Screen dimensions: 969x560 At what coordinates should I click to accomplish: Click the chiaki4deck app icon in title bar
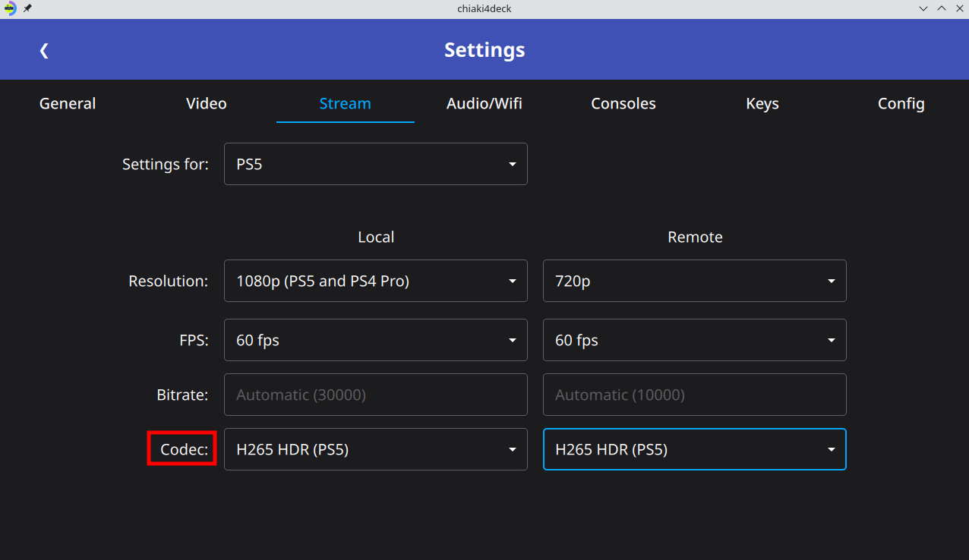pos(10,8)
